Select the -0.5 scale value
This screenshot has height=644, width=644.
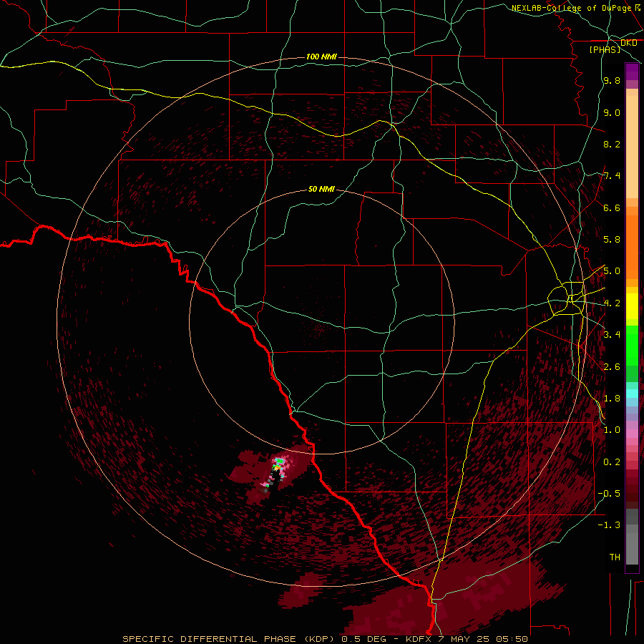609,494
